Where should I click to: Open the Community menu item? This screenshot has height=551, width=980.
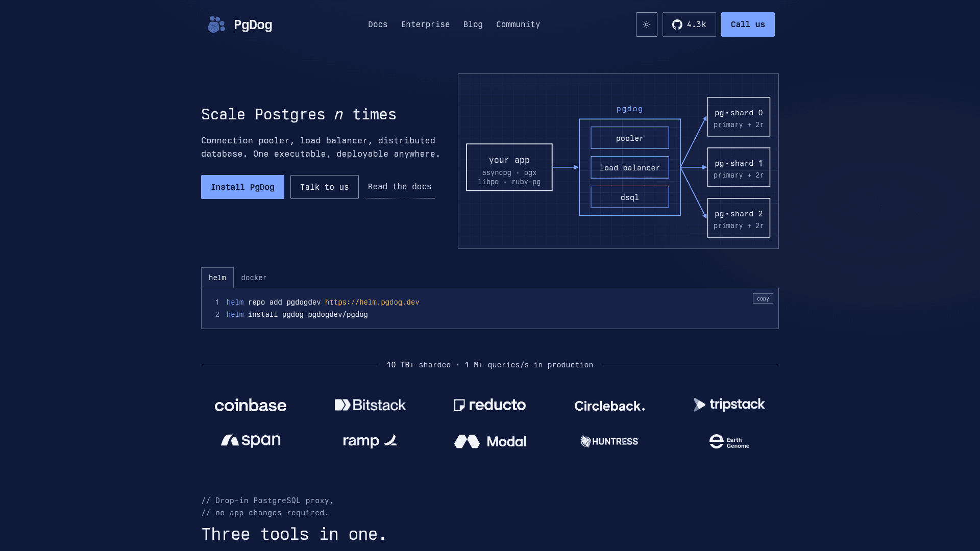click(518, 24)
